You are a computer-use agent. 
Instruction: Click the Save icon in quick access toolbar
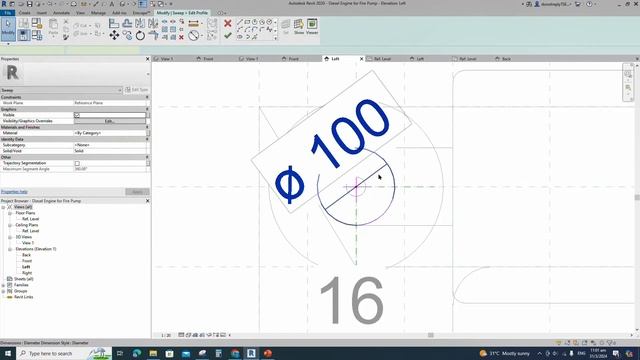pyautogui.click(x=29, y=4)
